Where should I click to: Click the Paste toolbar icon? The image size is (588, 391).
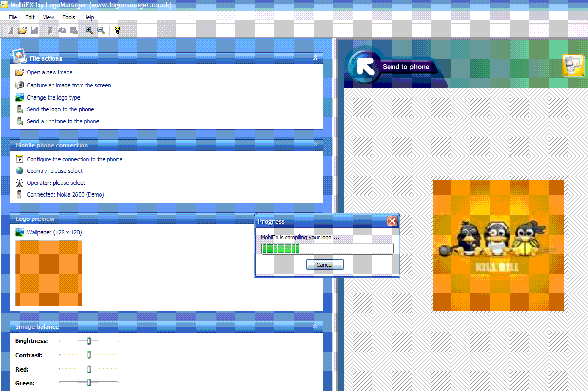[x=74, y=30]
